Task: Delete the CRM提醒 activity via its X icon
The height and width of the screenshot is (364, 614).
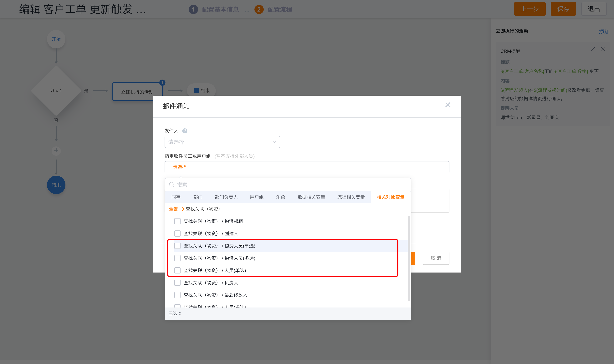Action: 603,49
